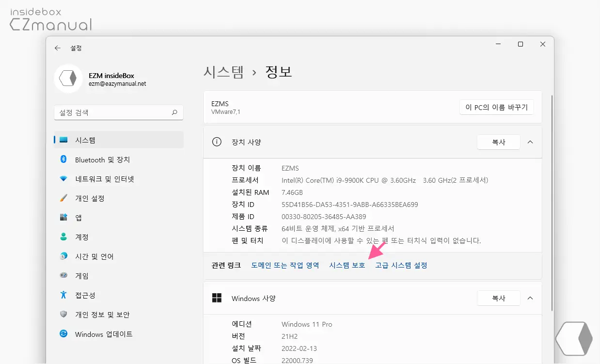Image resolution: width=600 pixels, height=364 pixels.
Task: Open 게임 controller icon
Action: (63, 276)
